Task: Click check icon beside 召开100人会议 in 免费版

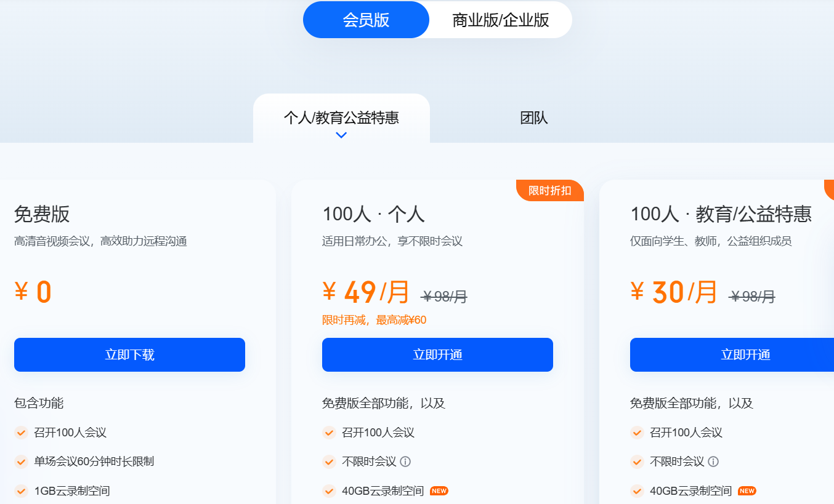Action: (x=22, y=433)
